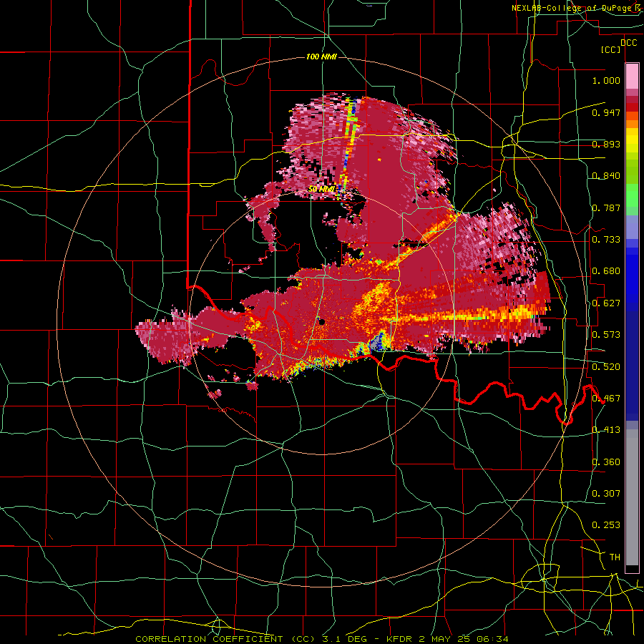Click the 0.733 scale value
The width and height of the screenshot is (644, 644).
coord(606,240)
